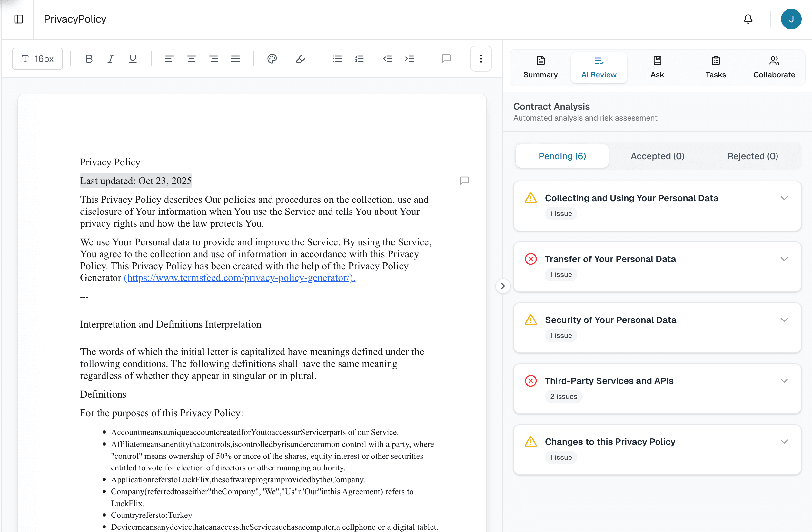Select the highlighter tool icon
812x532 pixels.
tap(300, 59)
